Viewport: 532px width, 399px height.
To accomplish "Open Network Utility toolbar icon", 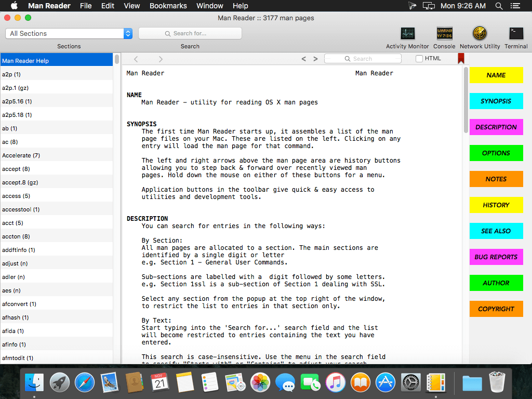I will pyautogui.click(x=480, y=34).
